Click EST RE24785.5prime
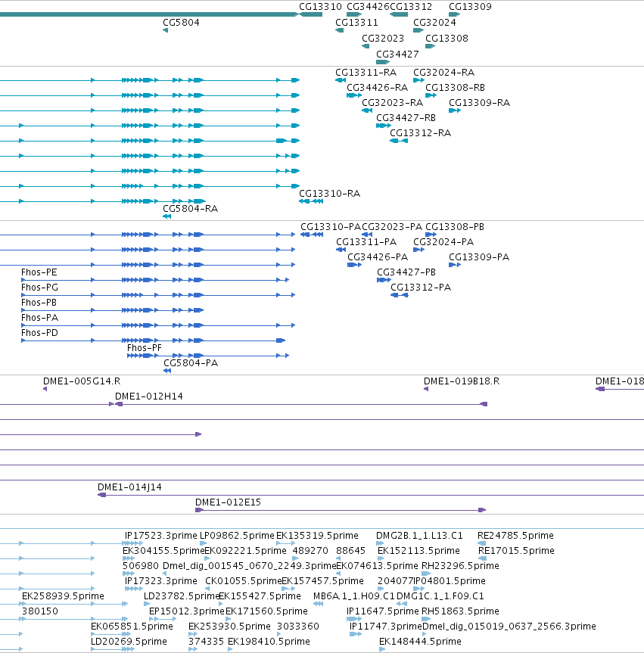 [x=515, y=536]
